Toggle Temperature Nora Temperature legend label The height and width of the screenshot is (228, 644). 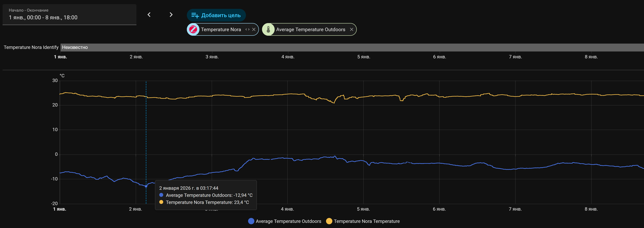click(367, 221)
